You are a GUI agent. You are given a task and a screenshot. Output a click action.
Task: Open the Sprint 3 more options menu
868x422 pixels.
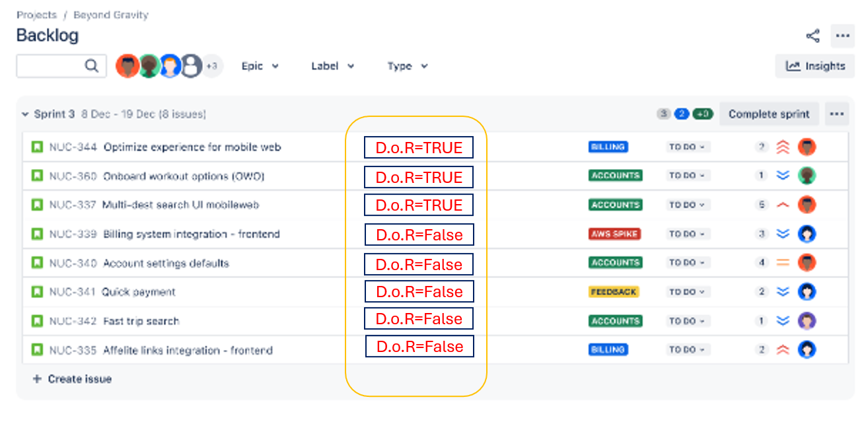point(837,114)
